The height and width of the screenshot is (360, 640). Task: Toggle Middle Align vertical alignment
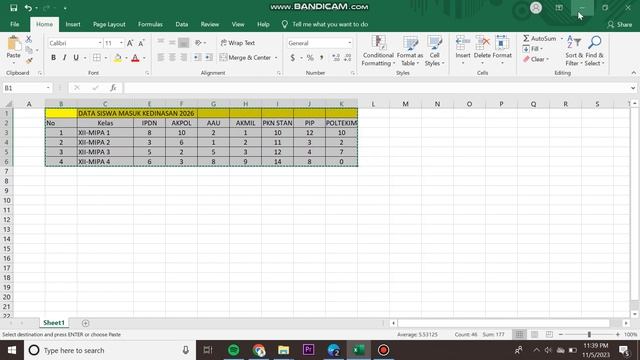(172, 42)
